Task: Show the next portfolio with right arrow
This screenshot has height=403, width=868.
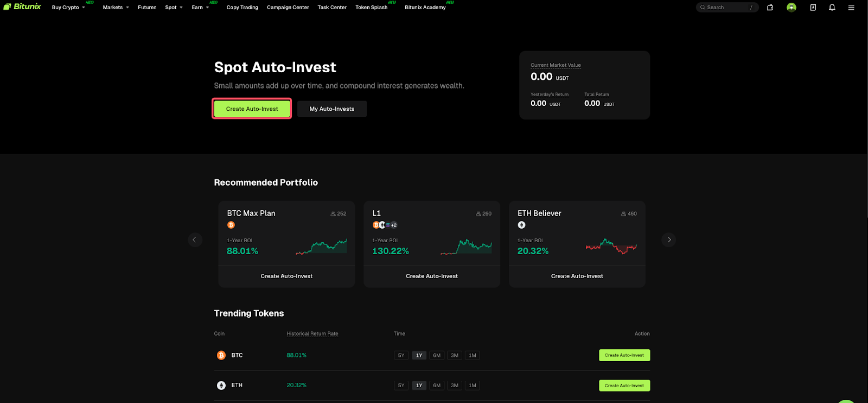Action: point(669,240)
